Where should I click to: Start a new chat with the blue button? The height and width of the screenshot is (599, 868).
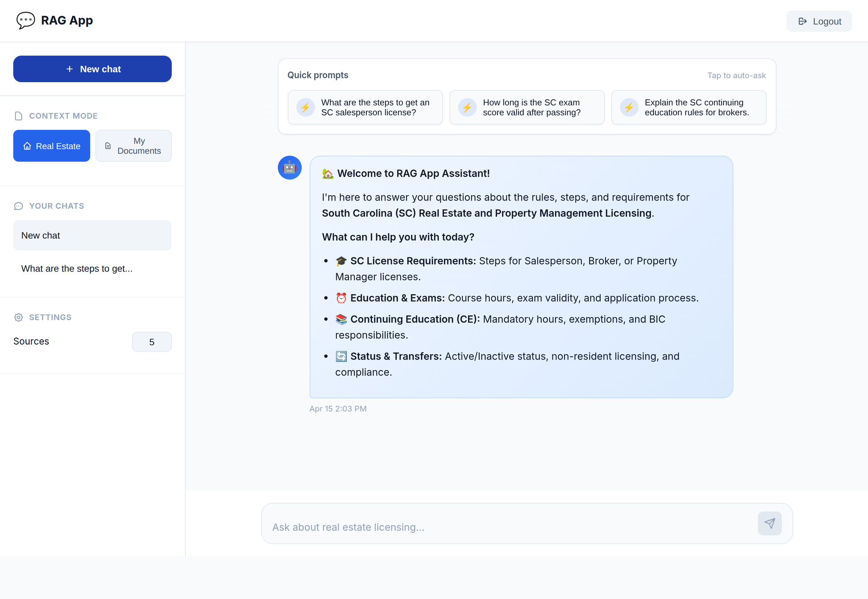pyautogui.click(x=92, y=69)
